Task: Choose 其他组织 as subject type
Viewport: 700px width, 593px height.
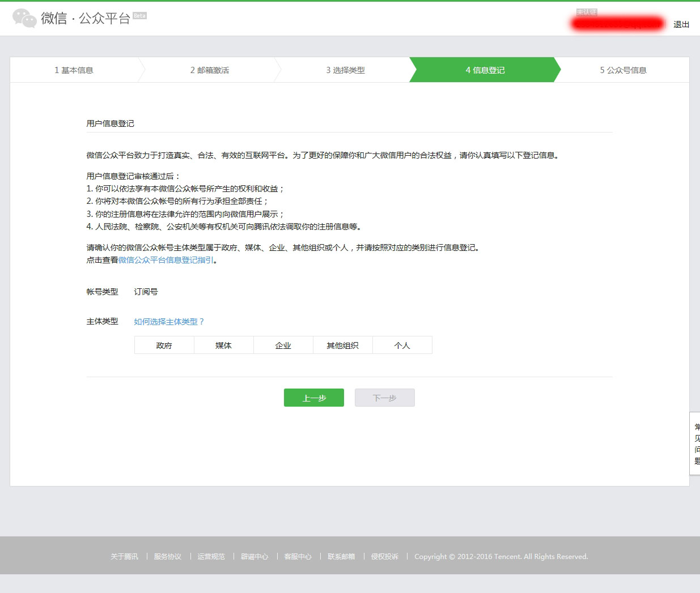Action: [343, 345]
